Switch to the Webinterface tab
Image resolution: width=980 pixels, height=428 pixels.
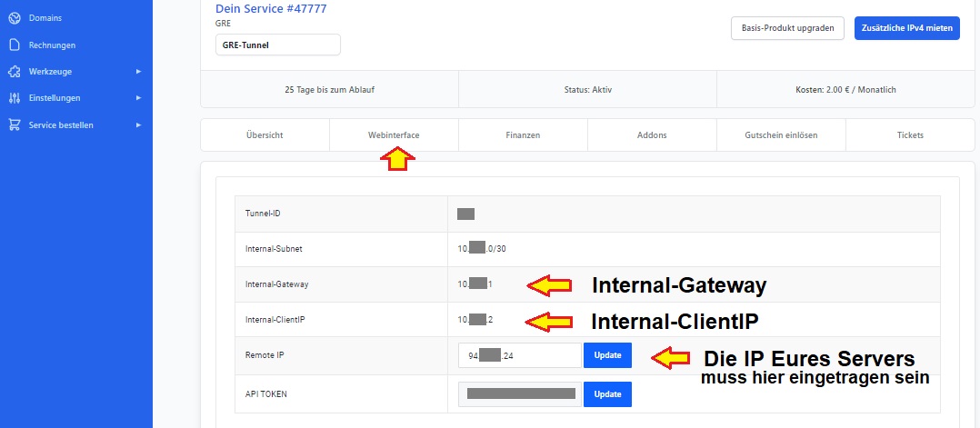pyautogui.click(x=394, y=135)
